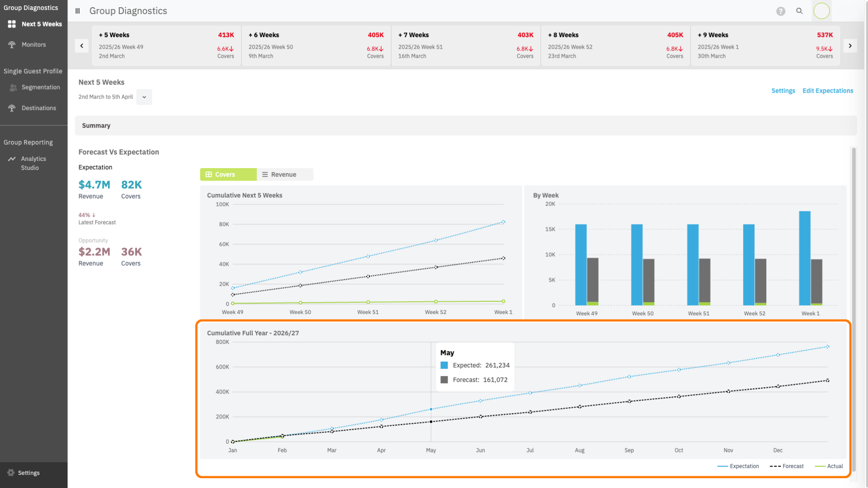Click the user profile avatar circle
The image size is (868, 488).
(x=821, y=11)
